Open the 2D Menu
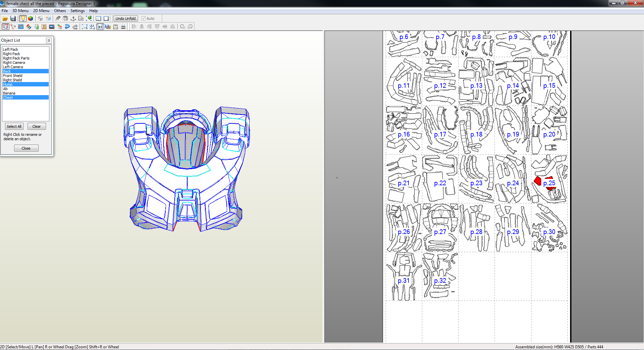This screenshot has width=644, height=350. 41,11
